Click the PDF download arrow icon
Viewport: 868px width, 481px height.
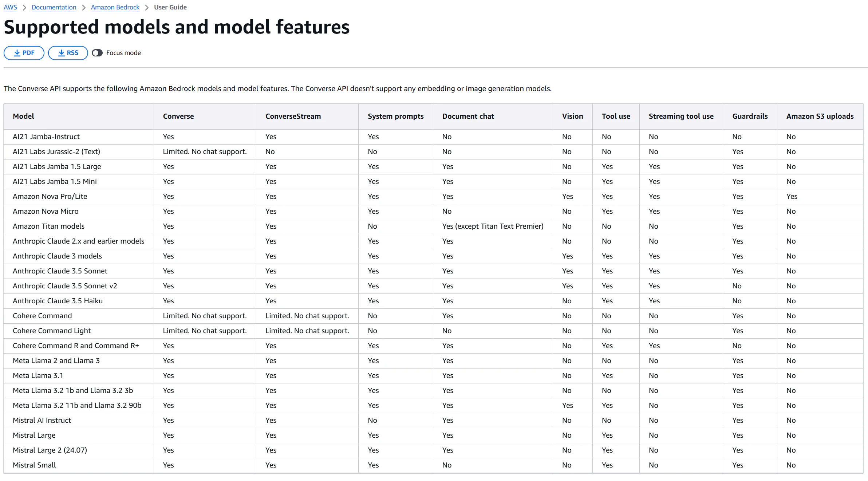point(17,53)
